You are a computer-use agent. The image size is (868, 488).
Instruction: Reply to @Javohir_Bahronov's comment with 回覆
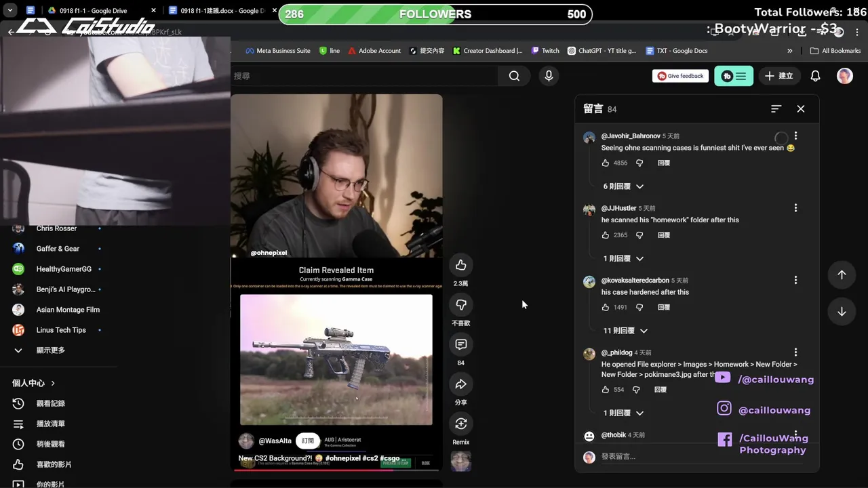point(664,163)
